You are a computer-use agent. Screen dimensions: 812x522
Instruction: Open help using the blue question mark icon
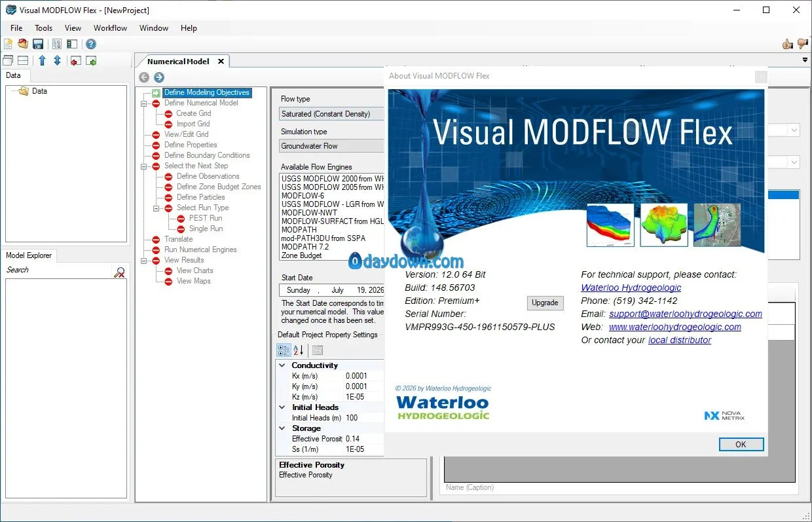91,44
